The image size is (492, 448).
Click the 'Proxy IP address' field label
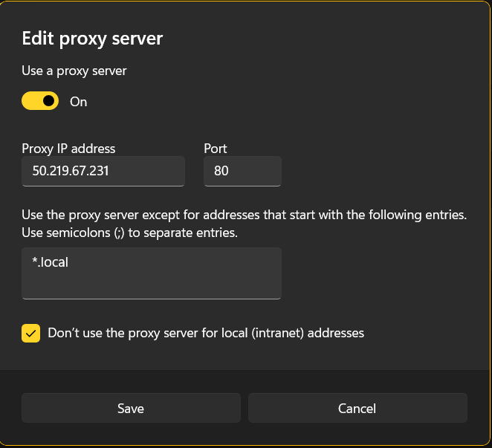(x=68, y=149)
